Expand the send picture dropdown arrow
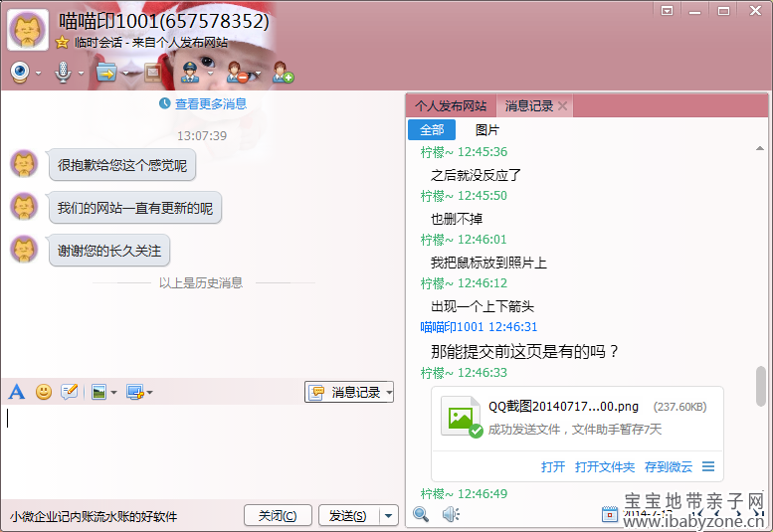773x532 pixels. [113, 393]
